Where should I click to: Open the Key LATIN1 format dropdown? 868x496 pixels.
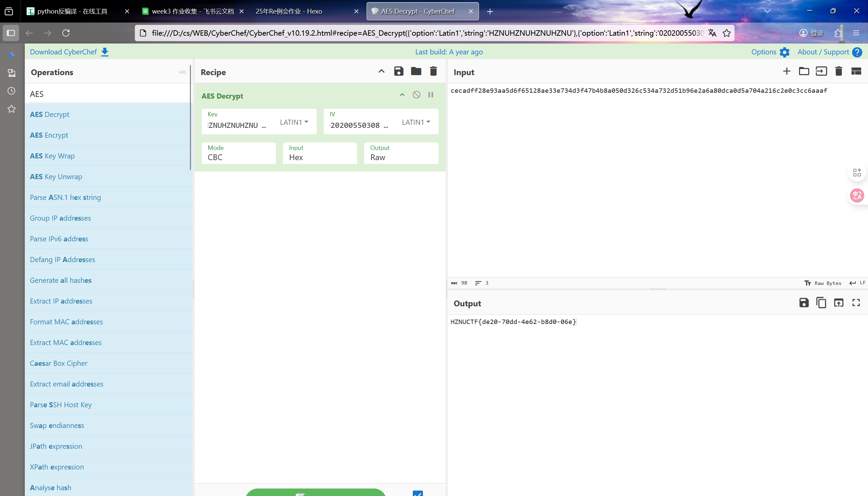click(294, 122)
